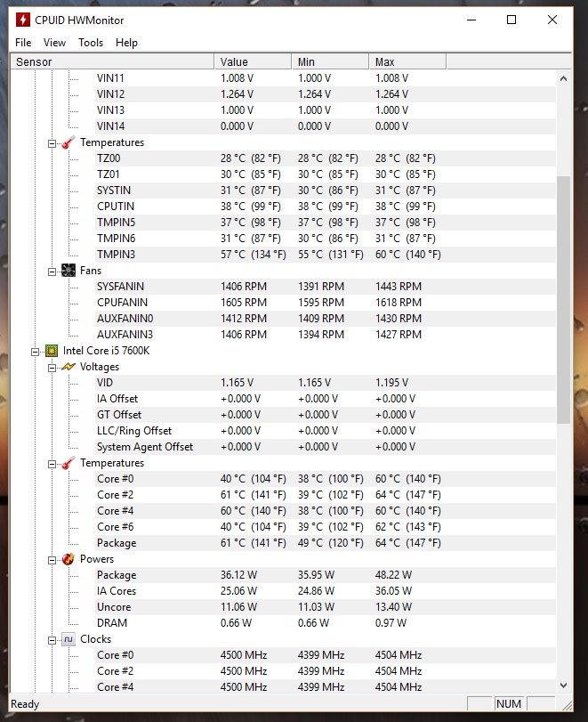Select the System Agent Offset row
588x722 pixels.
325,447
